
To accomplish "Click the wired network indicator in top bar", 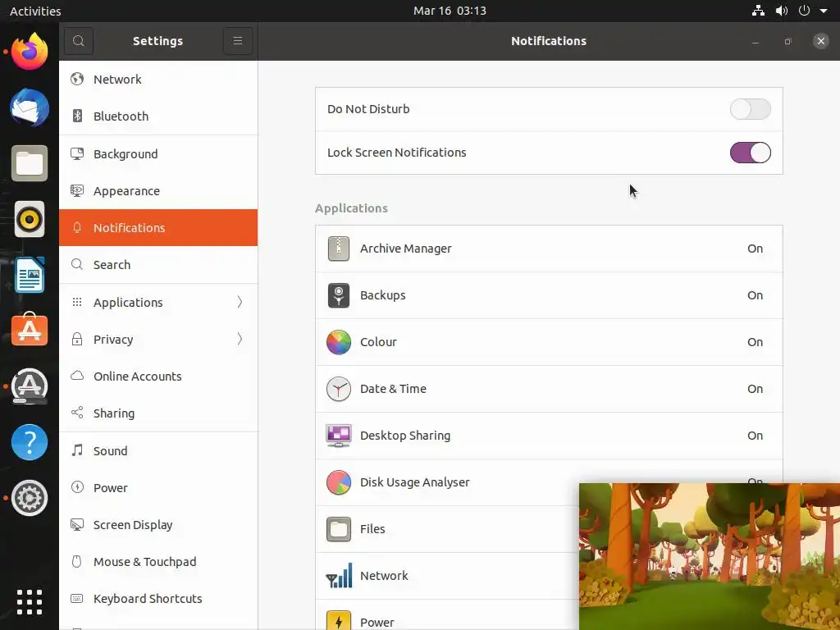I will pos(758,11).
